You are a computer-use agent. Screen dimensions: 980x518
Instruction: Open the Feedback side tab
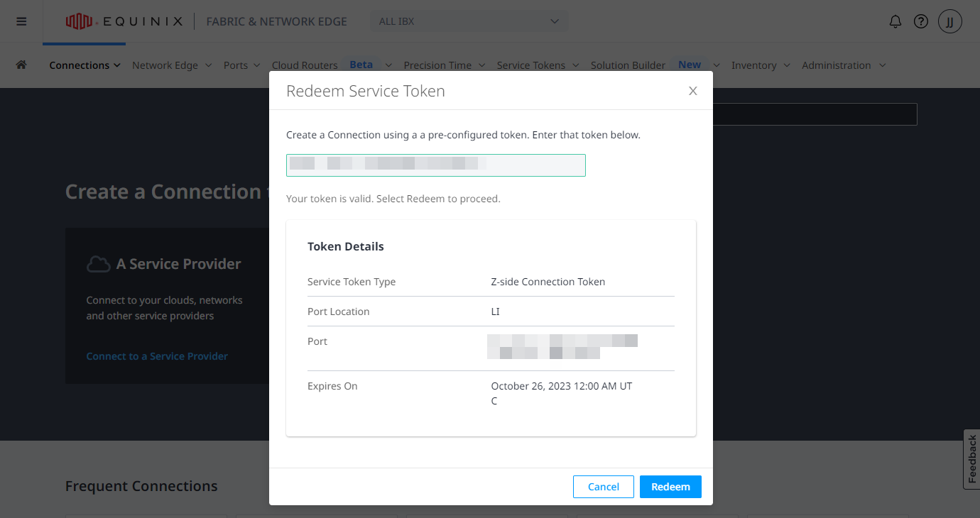coord(971,459)
